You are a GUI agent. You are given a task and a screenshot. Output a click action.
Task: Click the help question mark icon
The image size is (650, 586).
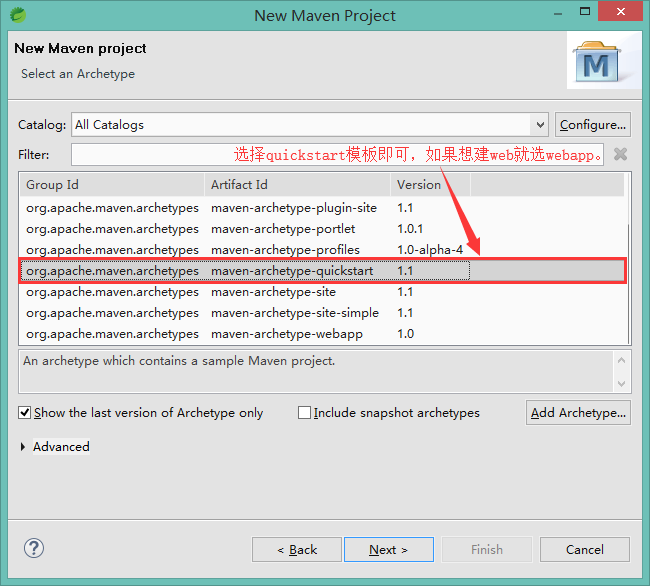click(x=34, y=548)
